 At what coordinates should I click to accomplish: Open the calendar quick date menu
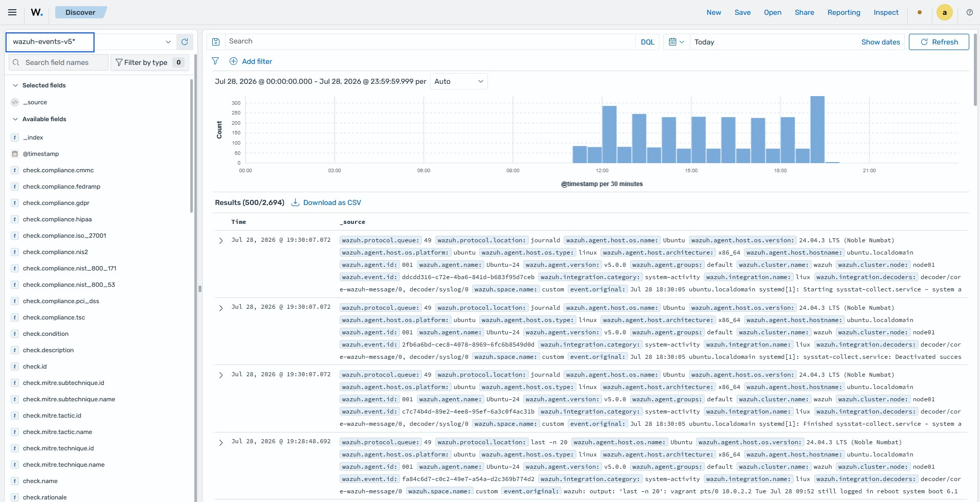[676, 42]
